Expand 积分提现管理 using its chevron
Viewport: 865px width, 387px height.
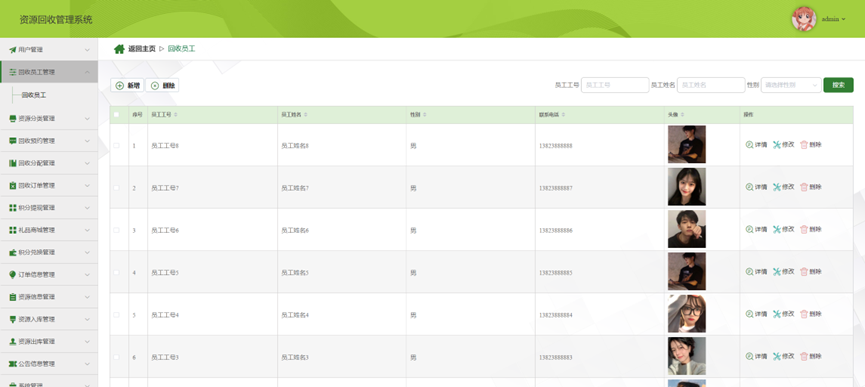(87, 208)
